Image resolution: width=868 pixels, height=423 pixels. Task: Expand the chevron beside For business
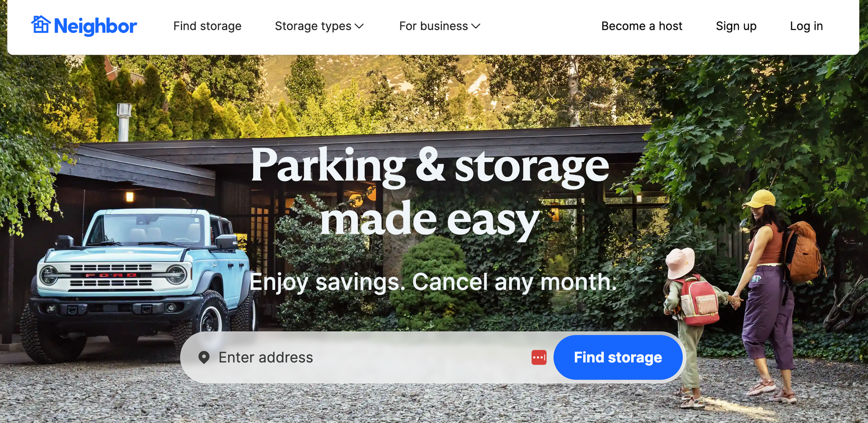pos(476,26)
